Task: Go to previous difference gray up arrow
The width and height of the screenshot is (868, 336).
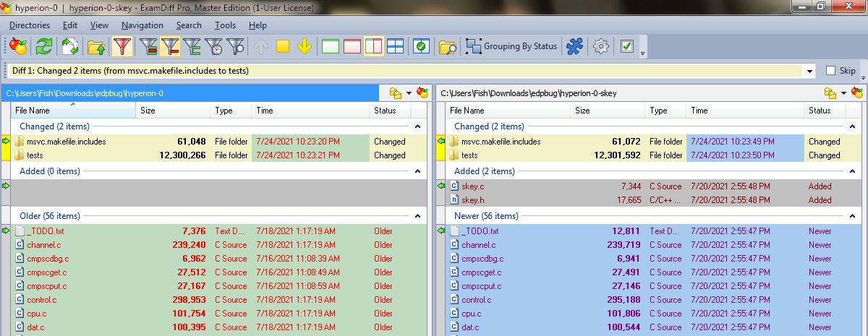Action: point(261,46)
